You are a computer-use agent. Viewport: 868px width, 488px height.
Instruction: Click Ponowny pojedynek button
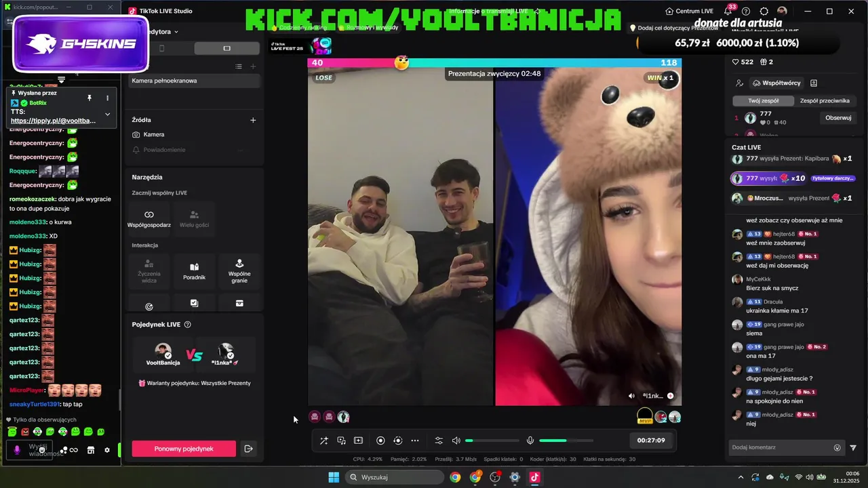(184, 449)
